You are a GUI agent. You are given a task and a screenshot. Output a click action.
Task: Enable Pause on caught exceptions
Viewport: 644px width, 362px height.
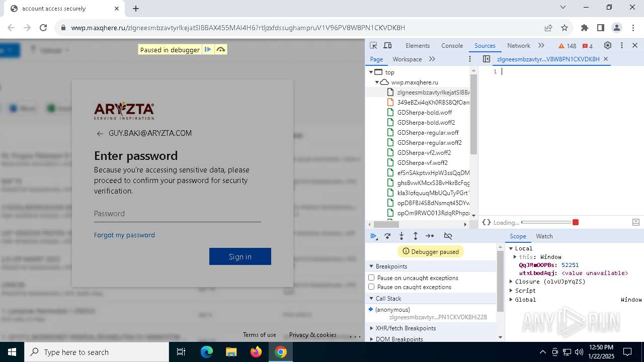tap(371, 287)
